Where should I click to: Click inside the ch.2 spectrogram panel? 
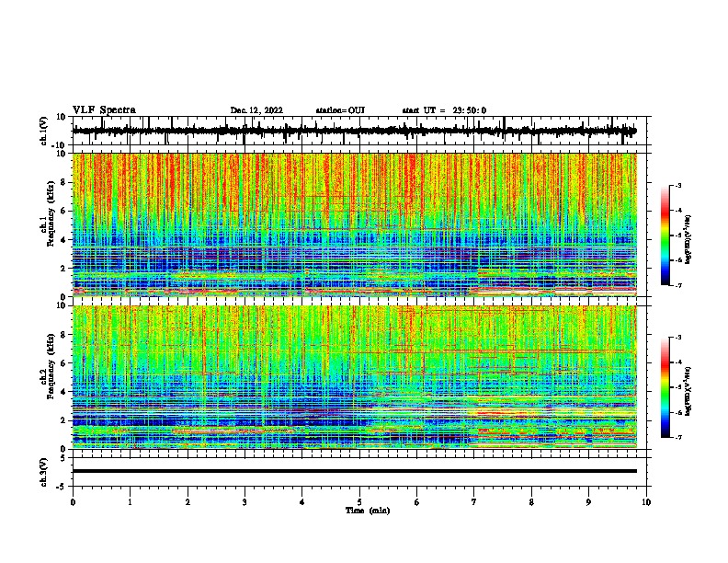click(354, 377)
